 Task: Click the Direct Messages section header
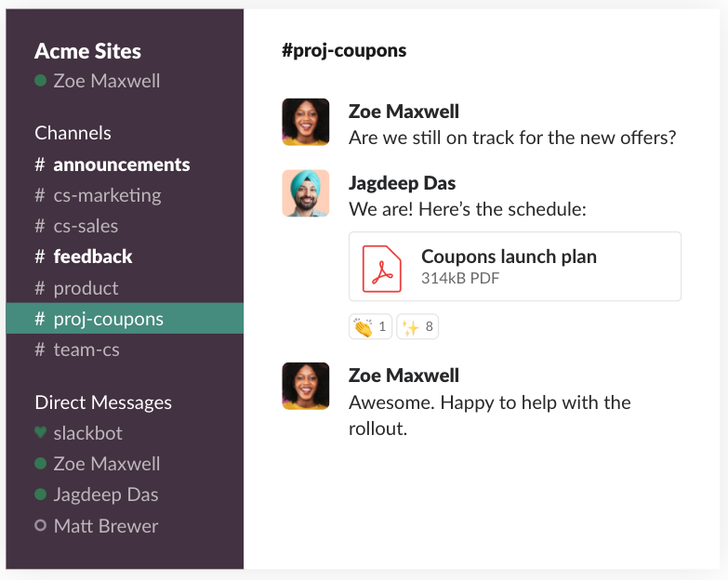pyautogui.click(x=103, y=402)
